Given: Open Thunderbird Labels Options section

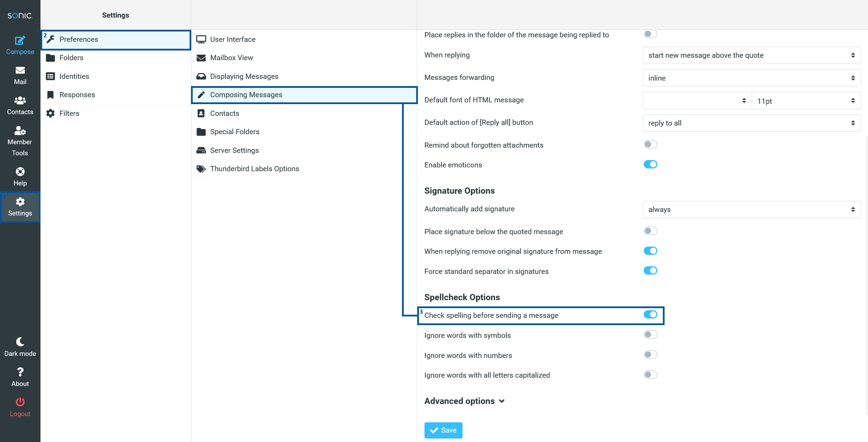Looking at the screenshot, I should click(304, 169).
